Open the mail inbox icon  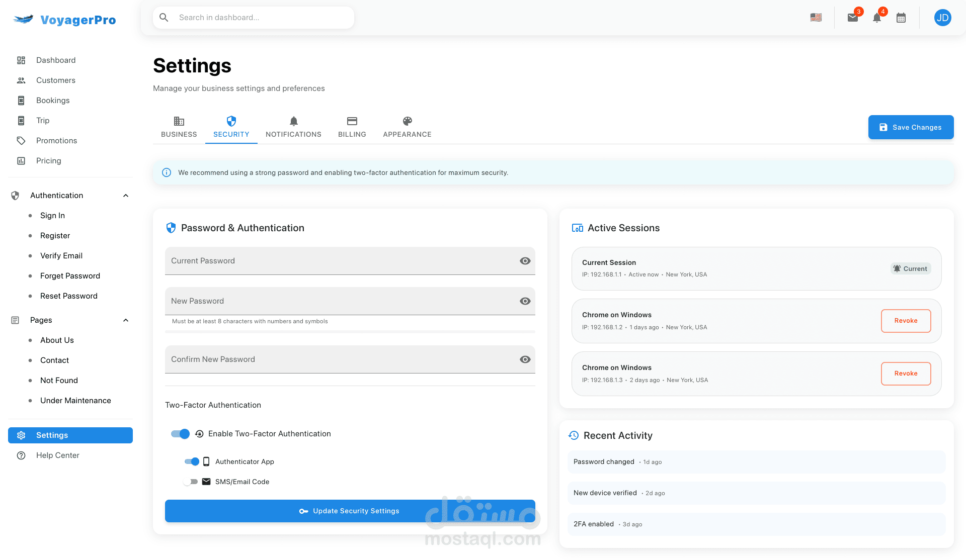[852, 18]
